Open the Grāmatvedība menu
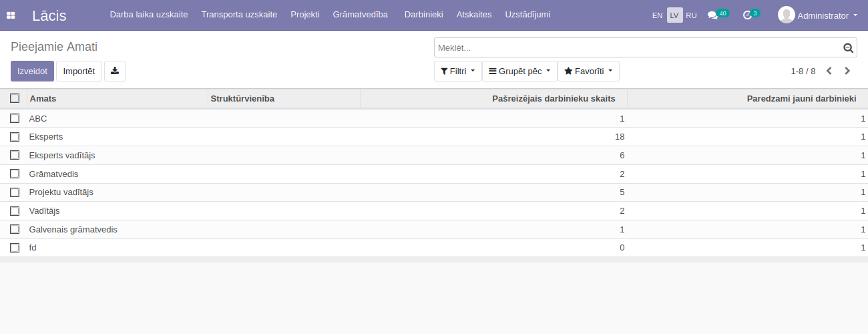 pos(360,15)
